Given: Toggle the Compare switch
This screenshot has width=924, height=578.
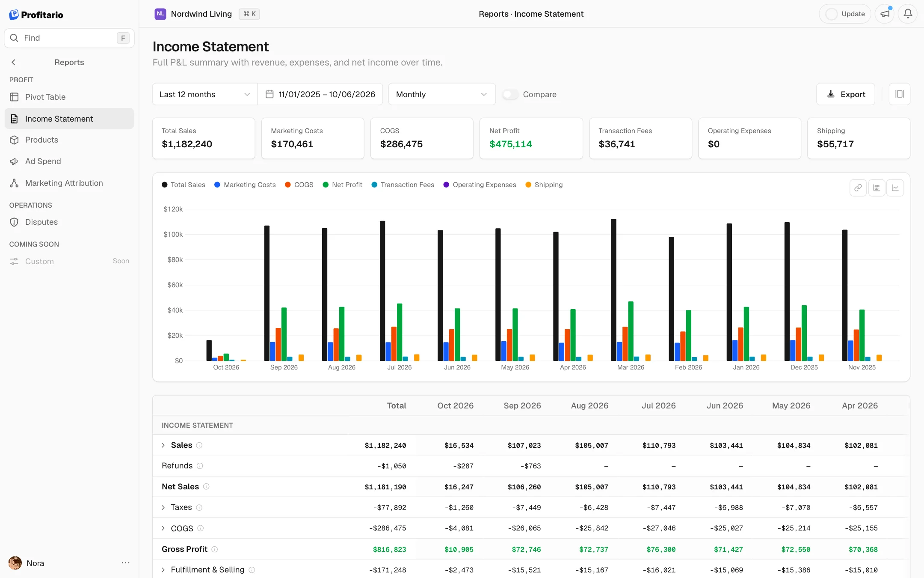Looking at the screenshot, I should pos(510,94).
